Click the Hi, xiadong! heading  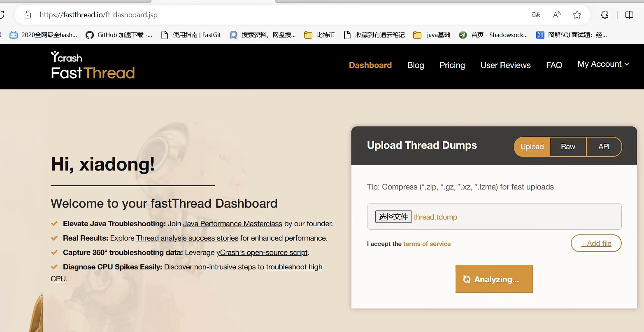103,164
